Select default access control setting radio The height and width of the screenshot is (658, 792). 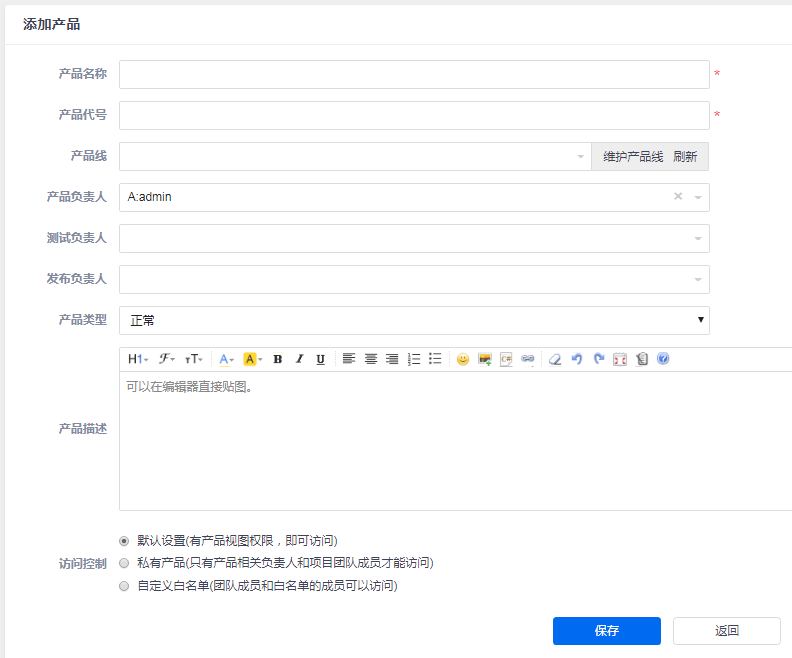[124, 541]
